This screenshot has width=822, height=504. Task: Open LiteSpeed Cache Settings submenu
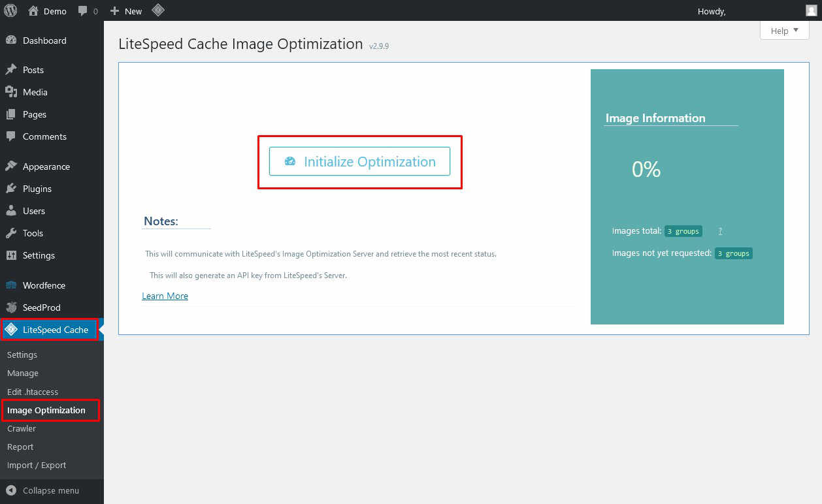(22, 354)
